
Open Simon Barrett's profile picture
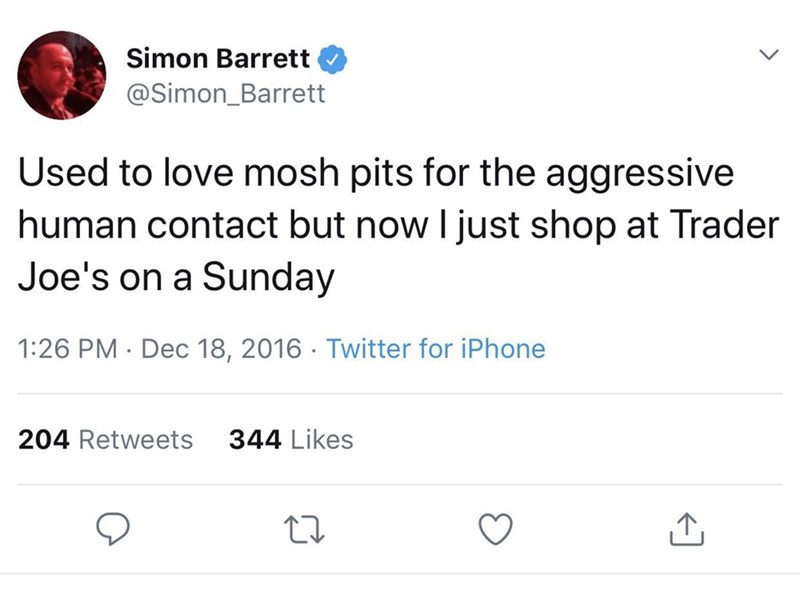pos(63,75)
